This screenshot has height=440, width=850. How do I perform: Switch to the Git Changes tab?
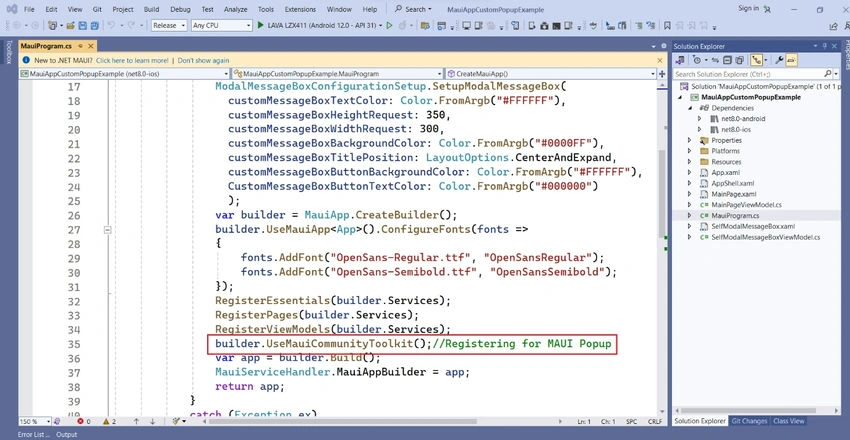pyautogui.click(x=749, y=421)
